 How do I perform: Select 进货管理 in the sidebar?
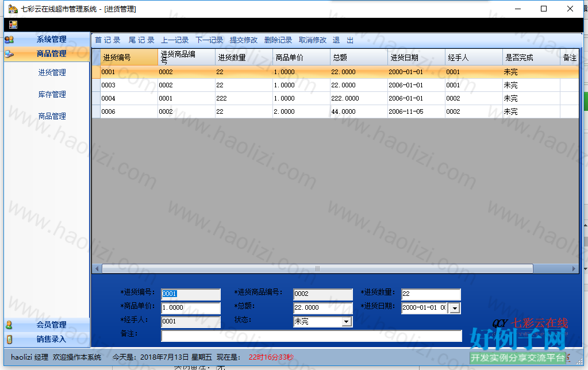(52, 73)
